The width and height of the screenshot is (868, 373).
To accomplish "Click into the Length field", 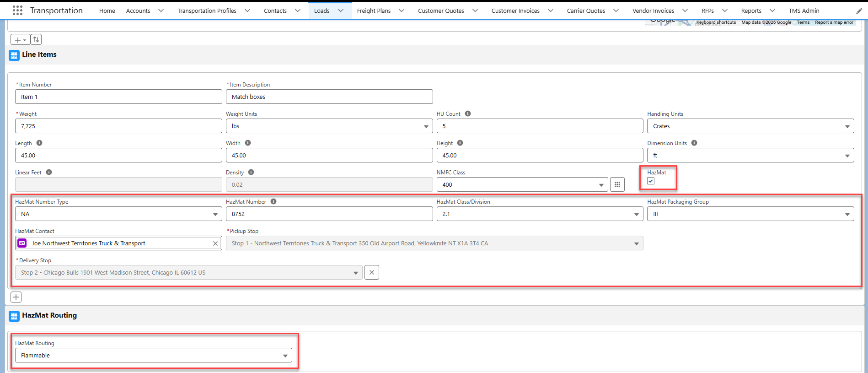I will (118, 155).
